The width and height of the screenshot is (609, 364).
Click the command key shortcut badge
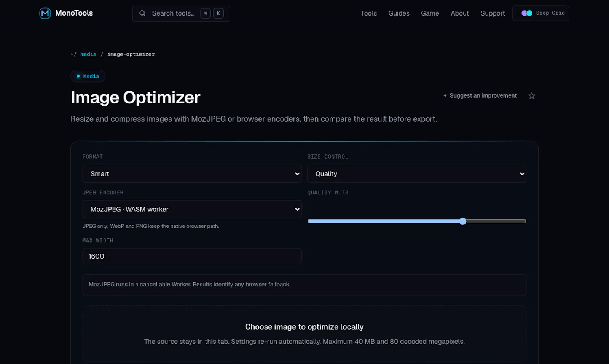pyautogui.click(x=206, y=13)
